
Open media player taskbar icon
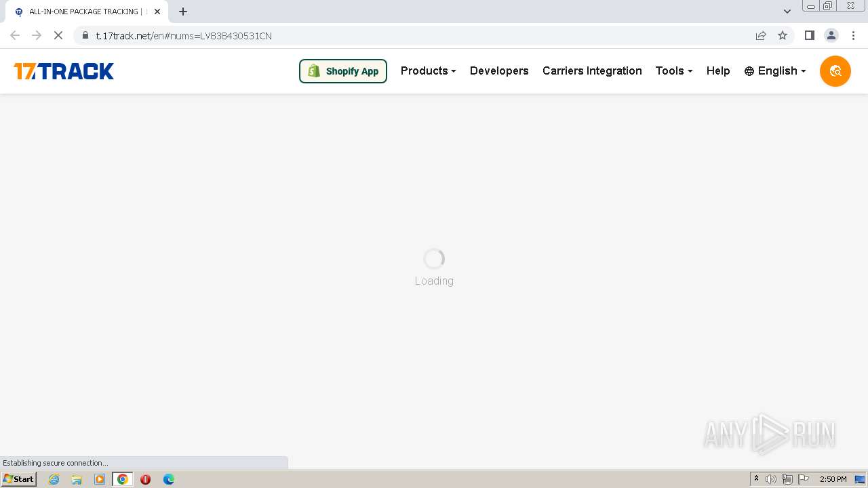click(100, 479)
